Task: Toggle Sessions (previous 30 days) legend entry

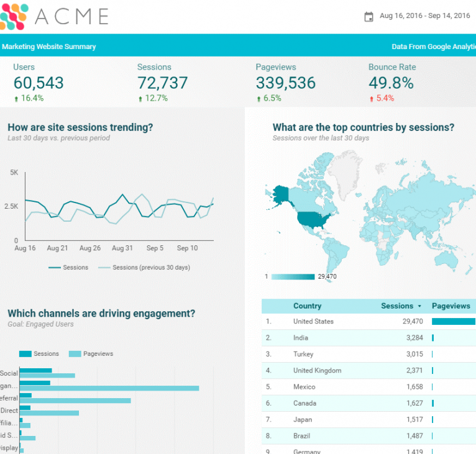Action: point(144,268)
